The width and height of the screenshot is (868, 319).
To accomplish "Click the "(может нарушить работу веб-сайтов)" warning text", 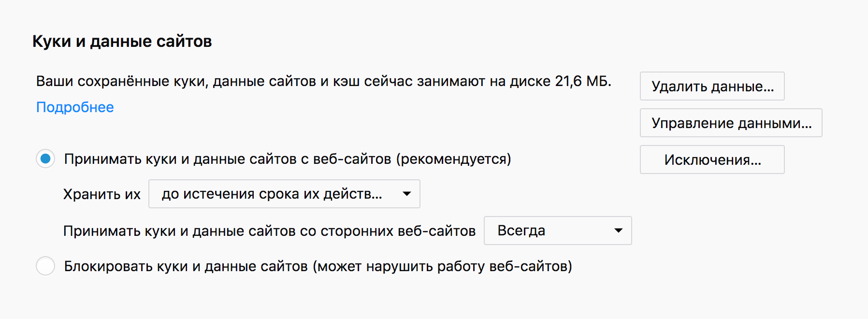I will click(442, 266).
